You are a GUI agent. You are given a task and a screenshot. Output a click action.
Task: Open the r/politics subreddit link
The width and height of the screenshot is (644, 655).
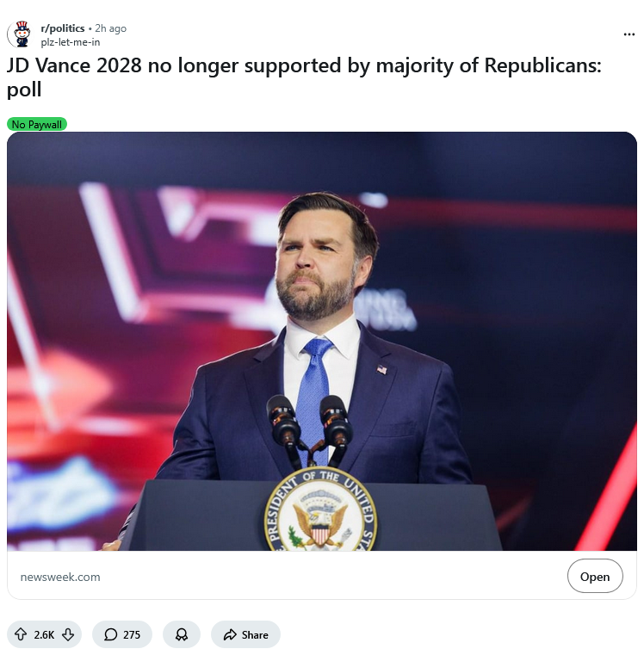[63, 28]
